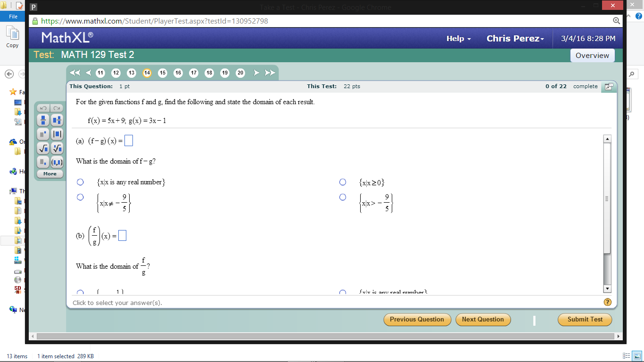Open the Help dropdown menu
Screen dimensions: 644x362
tap(458, 38)
